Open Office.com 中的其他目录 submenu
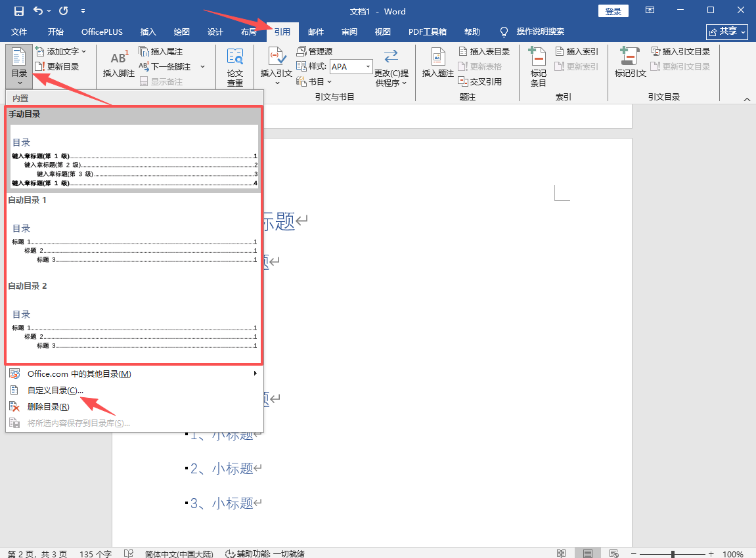This screenshot has height=558, width=756. click(x=135, y=374)
